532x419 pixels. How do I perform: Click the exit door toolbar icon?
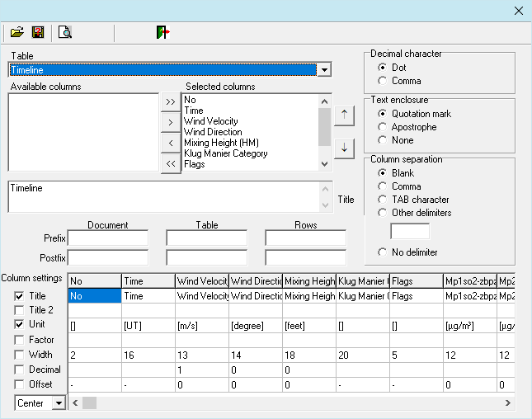coord(162,32)
